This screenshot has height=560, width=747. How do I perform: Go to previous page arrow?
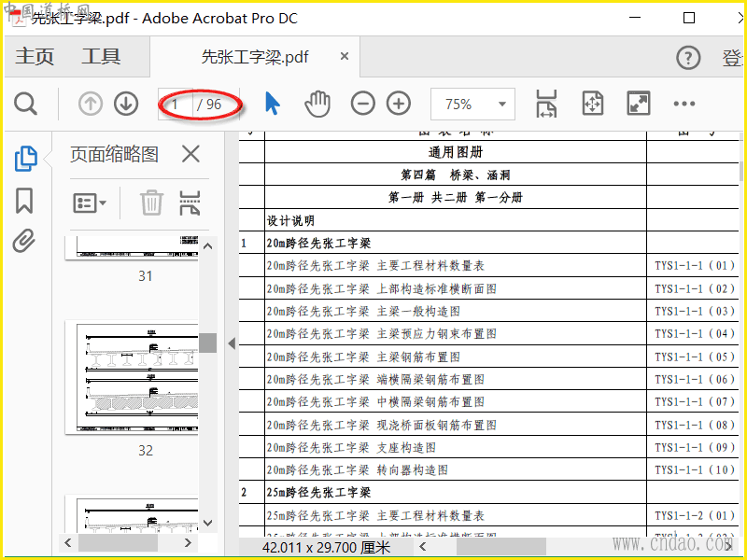click(91, 104)
